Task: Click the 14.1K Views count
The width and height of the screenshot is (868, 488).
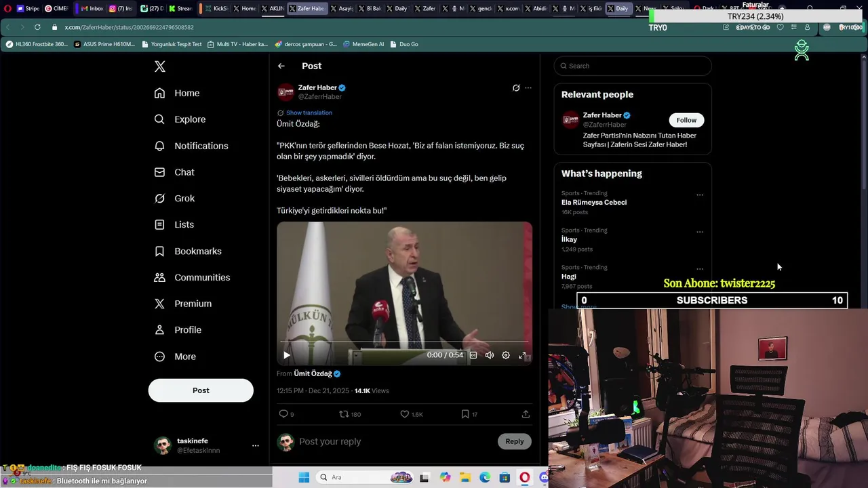Action: [372, 391]
